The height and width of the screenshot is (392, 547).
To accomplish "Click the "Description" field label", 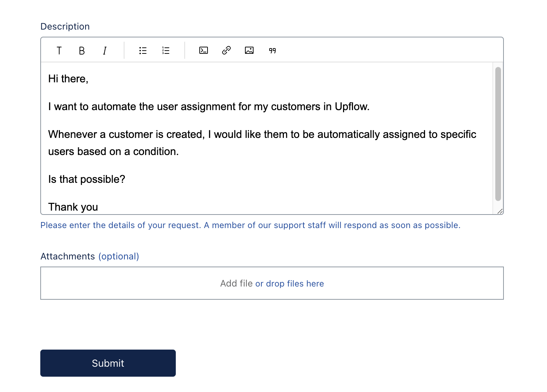I will (65, 26).
